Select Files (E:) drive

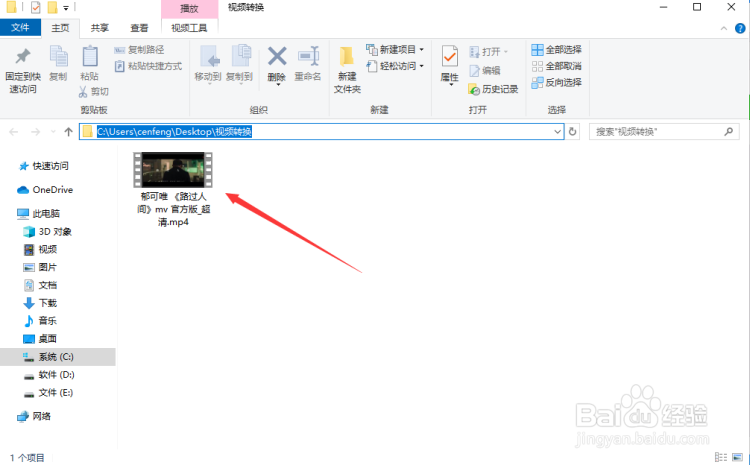49,393
